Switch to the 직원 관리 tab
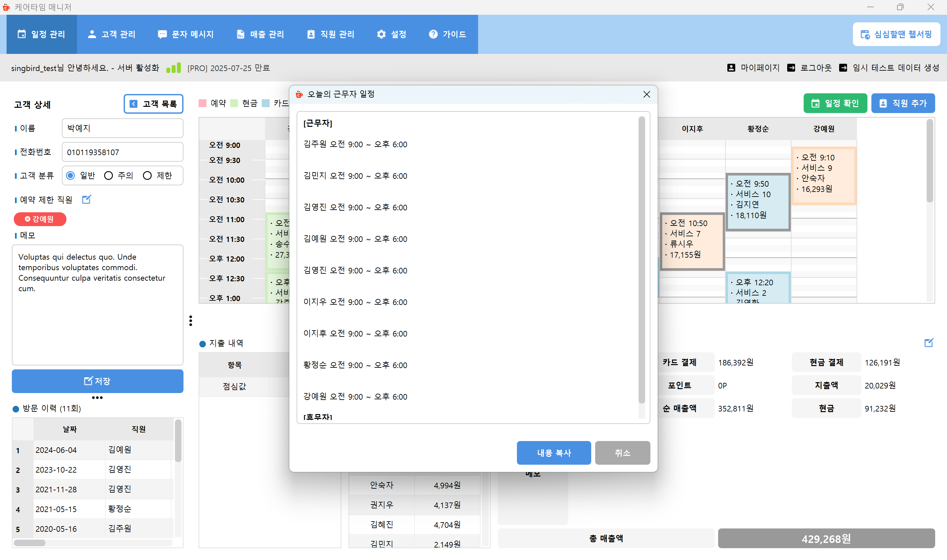This screenshot has height=560, width=947. pyautogui.click(x=331, y=34)
